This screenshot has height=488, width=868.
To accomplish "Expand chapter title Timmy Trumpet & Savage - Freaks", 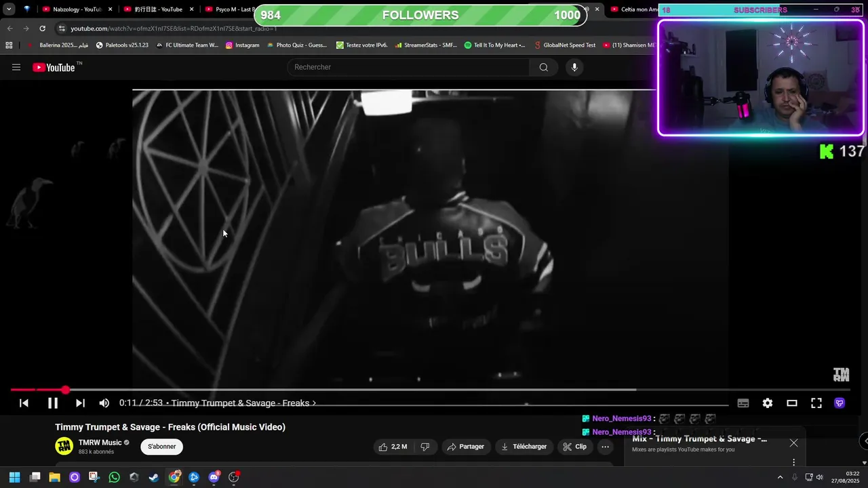I will (x=243, y=403).
